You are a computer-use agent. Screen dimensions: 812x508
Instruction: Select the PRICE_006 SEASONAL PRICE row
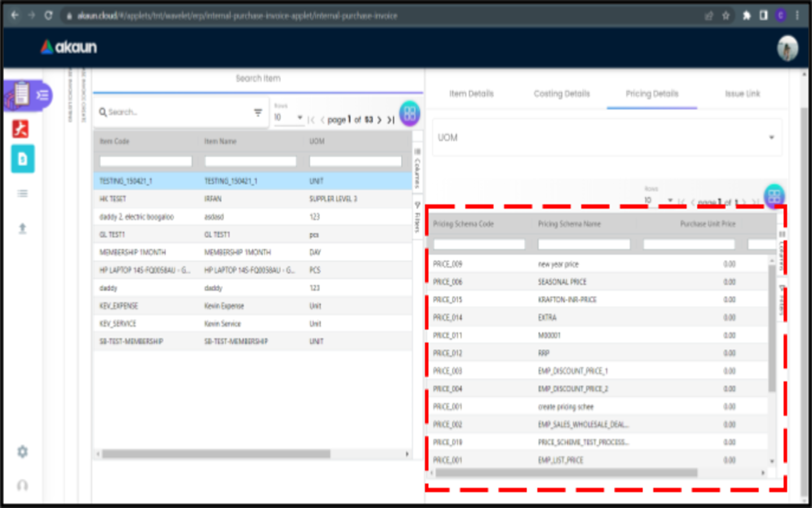coord(598,282)
